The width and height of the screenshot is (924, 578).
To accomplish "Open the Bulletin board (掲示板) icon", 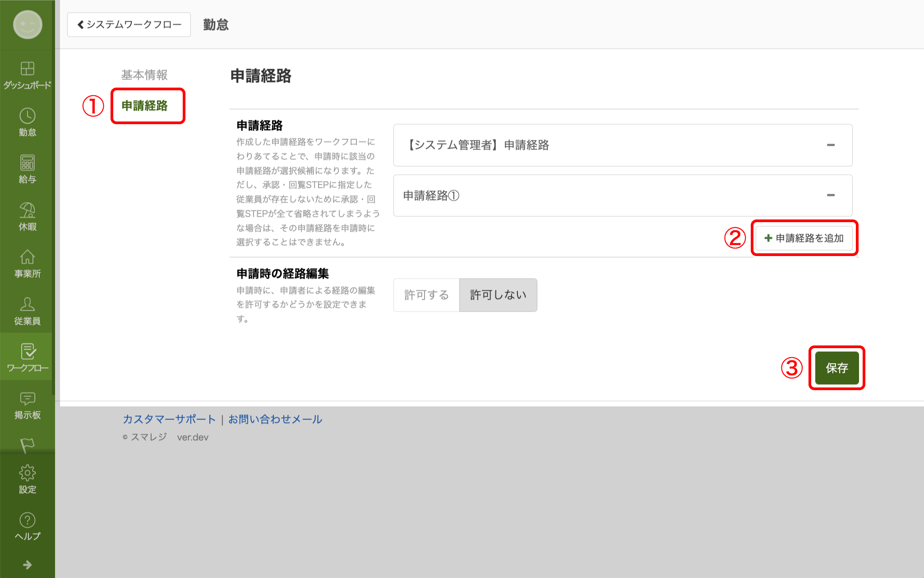I will [x=27, y=405].
